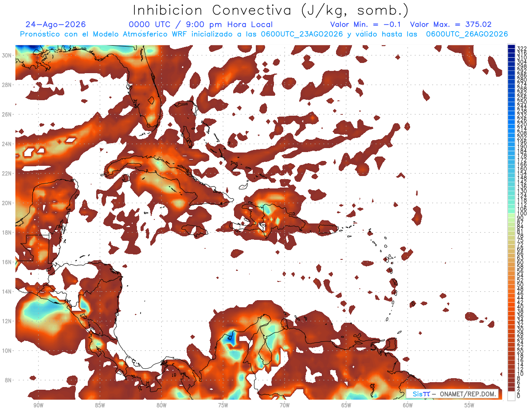Screen dimensions: 532x411
Task: Click the 55W longitude label
Action: (469, 405)
